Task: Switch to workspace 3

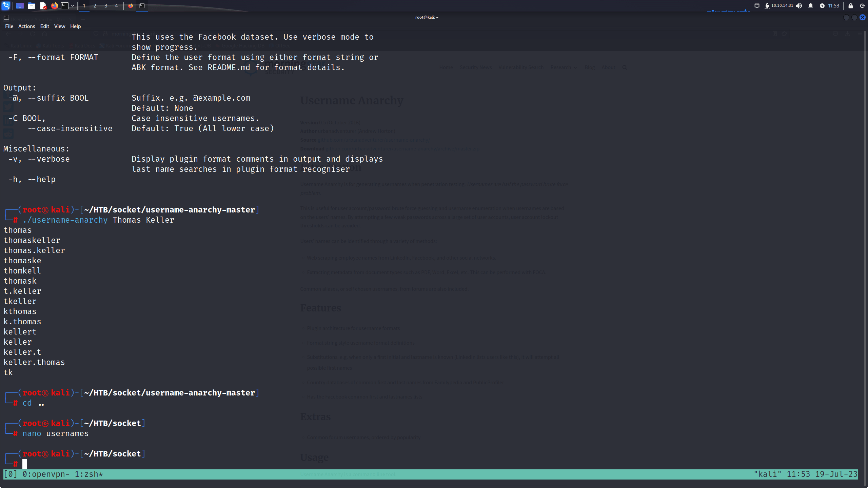Action: (106, 6)
